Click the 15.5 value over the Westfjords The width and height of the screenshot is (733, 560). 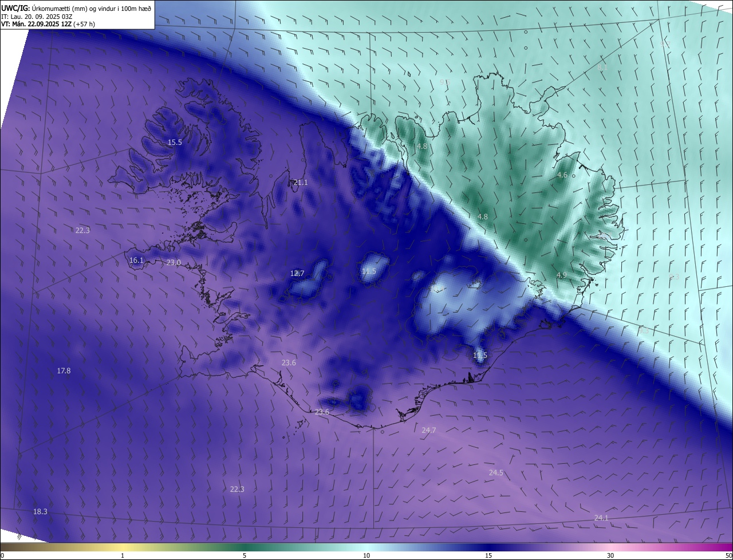175,142
